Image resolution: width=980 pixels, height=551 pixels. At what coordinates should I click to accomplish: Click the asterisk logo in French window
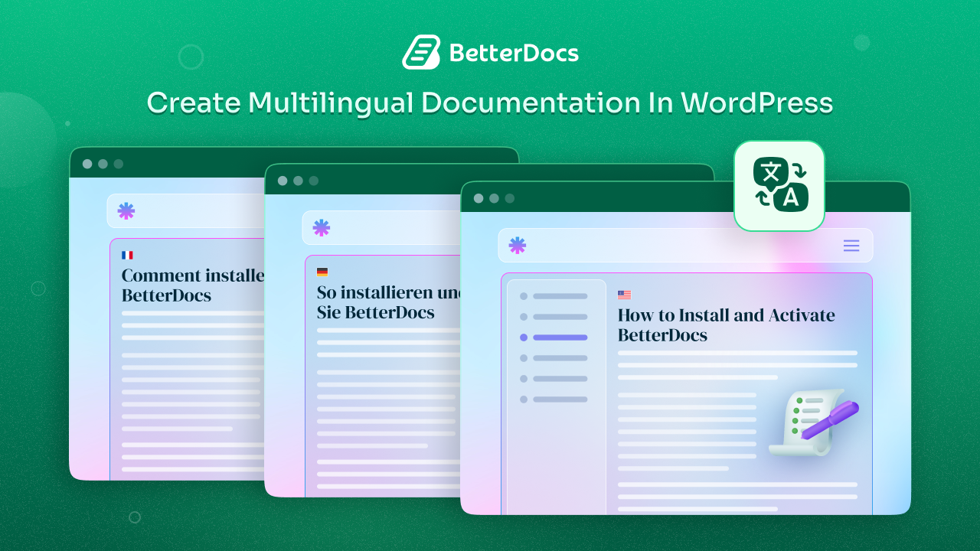point(126,211)
